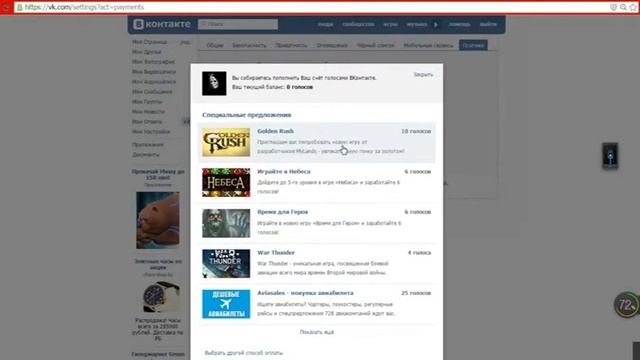Click the circular 72 percent indicator widget
The width and height of the screenshot is (640, 360).
pos(626,304)
